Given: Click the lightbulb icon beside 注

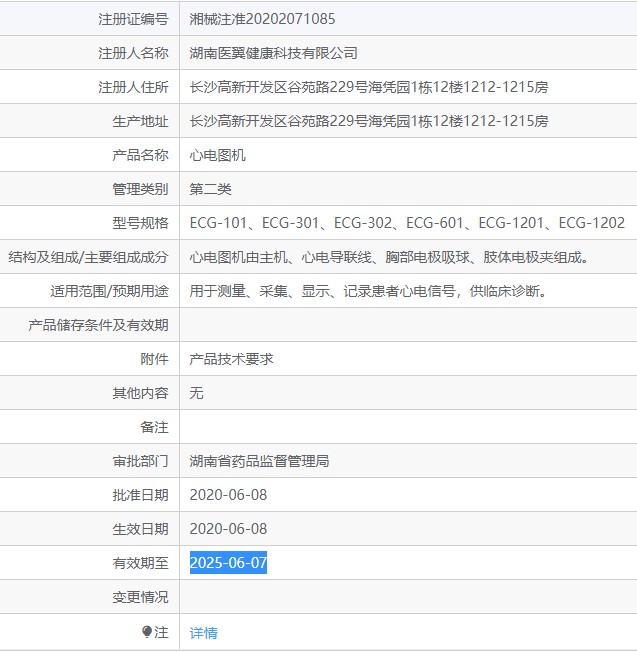Looking at the screenshot, I should (147, 632).
